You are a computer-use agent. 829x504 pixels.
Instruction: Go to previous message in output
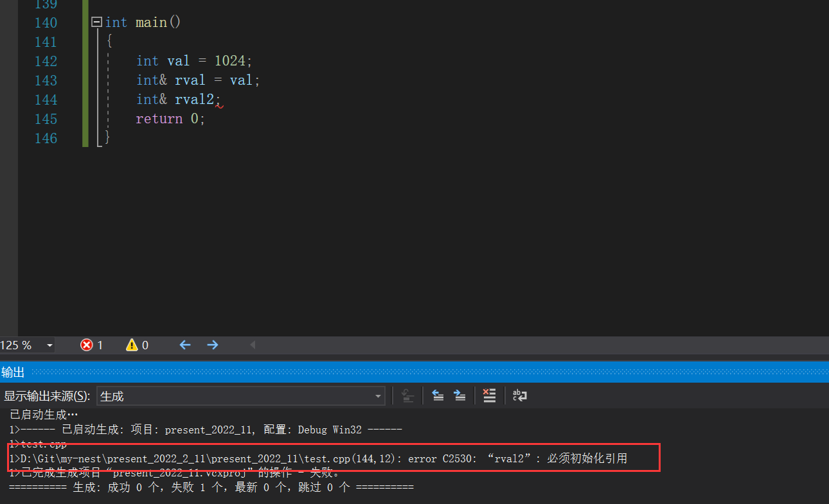click(438, 395)
